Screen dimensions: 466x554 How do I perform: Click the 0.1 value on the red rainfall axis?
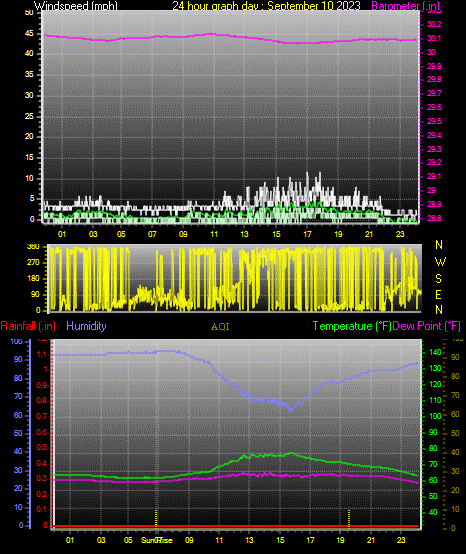tap(42, 509)
